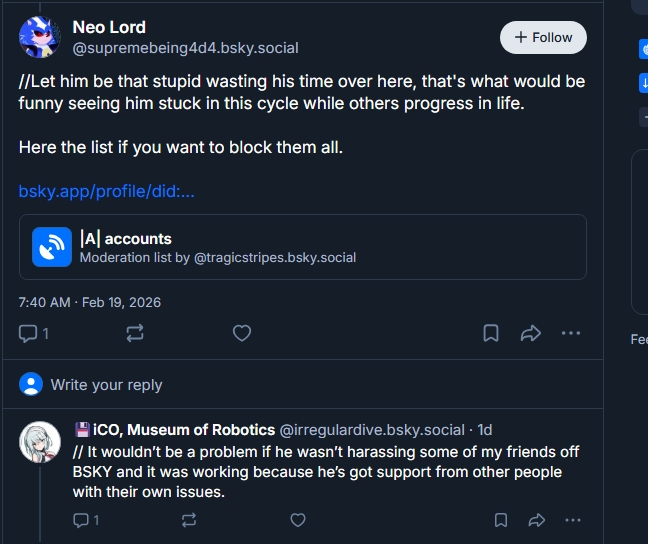The image size is (648, 544).
Task: Open repost options on Neo Lord's post
Action: [x=135, y=333]
